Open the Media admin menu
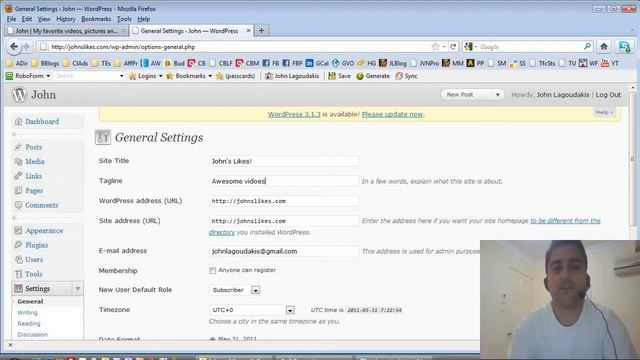 (35, 162)
